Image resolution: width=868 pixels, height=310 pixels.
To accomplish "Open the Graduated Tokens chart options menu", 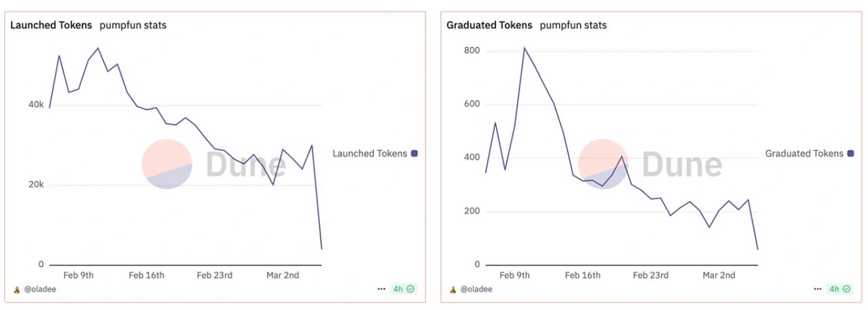I will click(x=818, y=289).
